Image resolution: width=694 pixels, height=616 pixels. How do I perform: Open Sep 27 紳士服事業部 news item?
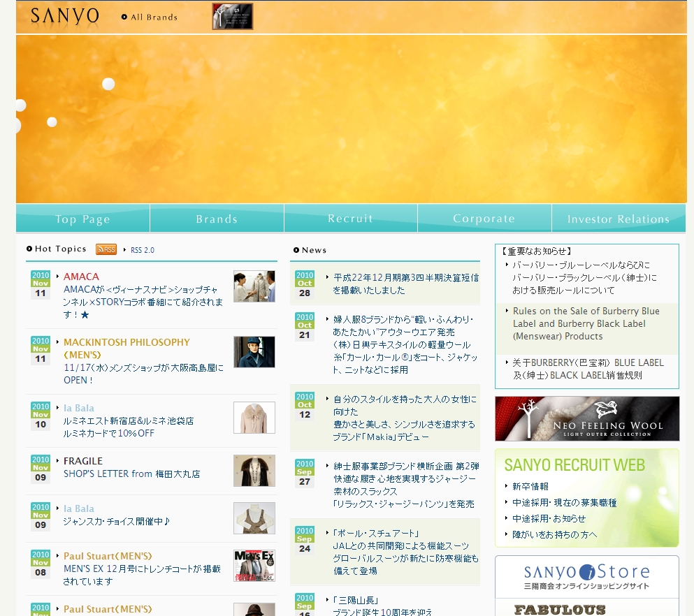click(x=406, y=485)
